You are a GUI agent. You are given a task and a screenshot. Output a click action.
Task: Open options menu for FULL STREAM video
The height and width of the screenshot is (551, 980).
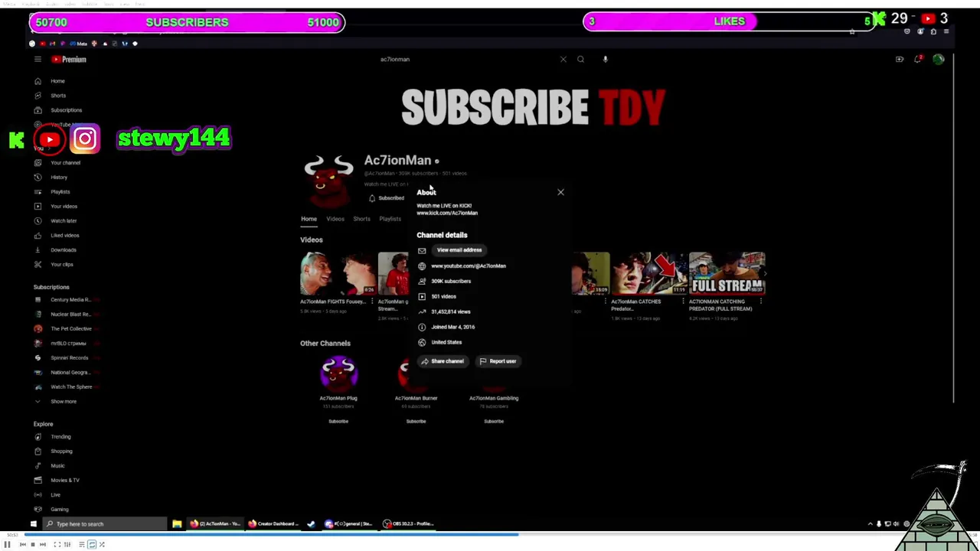click(x=762, y=302)
